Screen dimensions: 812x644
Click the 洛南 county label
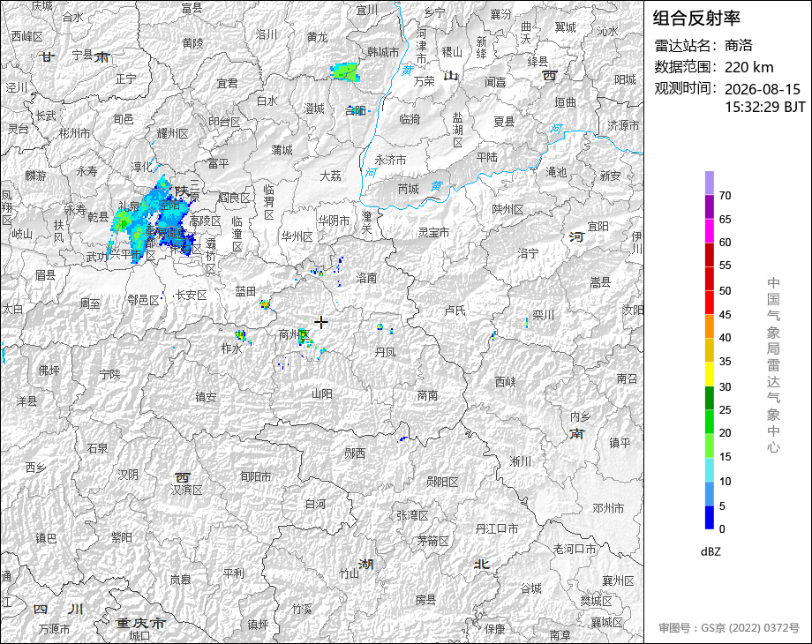click(x=366, y=278)
